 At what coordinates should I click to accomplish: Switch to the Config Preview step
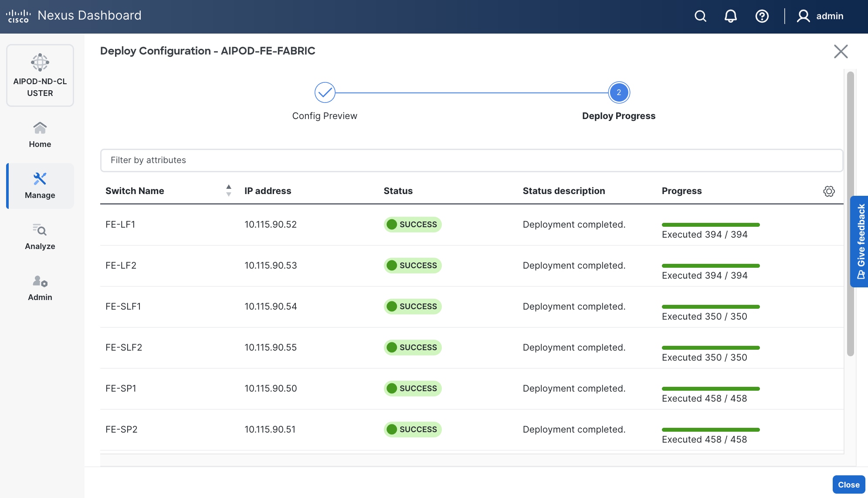[x=325, y=92]
